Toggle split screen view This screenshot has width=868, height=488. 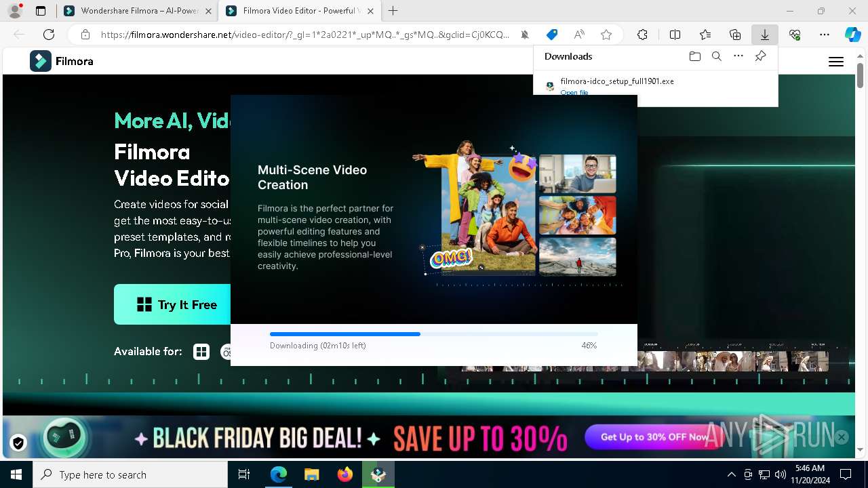click(675, 35)
